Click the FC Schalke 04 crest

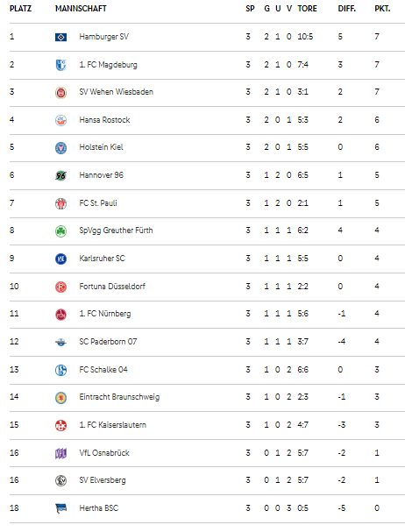pos(60,370)
